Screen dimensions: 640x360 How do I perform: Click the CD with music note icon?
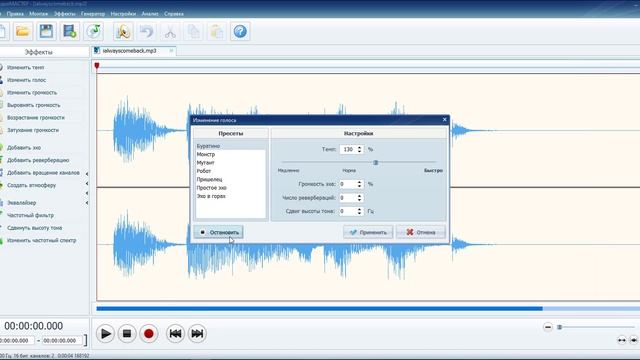(94, 31)
